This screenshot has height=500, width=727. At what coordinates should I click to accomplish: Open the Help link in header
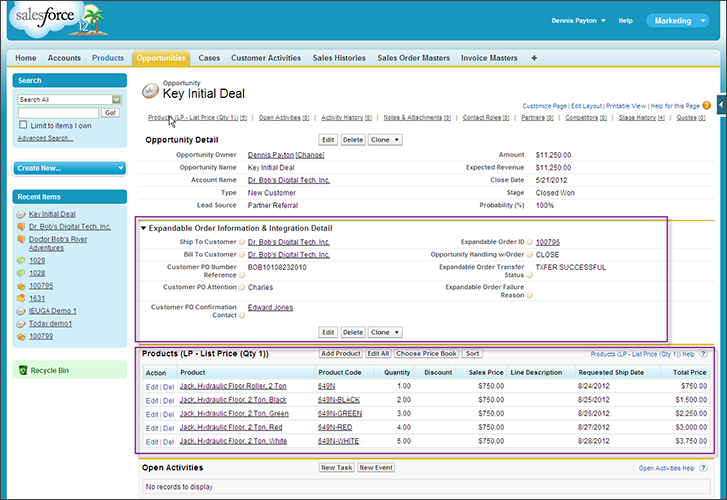pyautogui.click(x=625, y=20)
